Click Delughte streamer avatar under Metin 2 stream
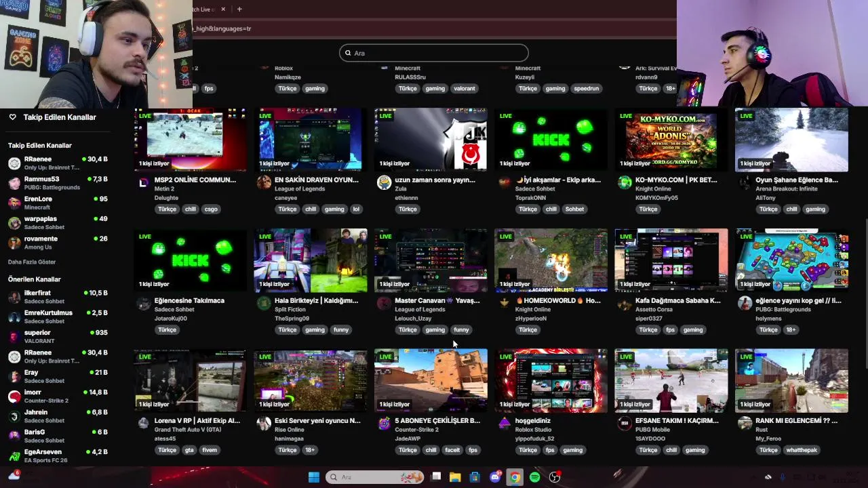Image resolution: width=868 pixels, height=488 pixels. [x=144, y=182]
